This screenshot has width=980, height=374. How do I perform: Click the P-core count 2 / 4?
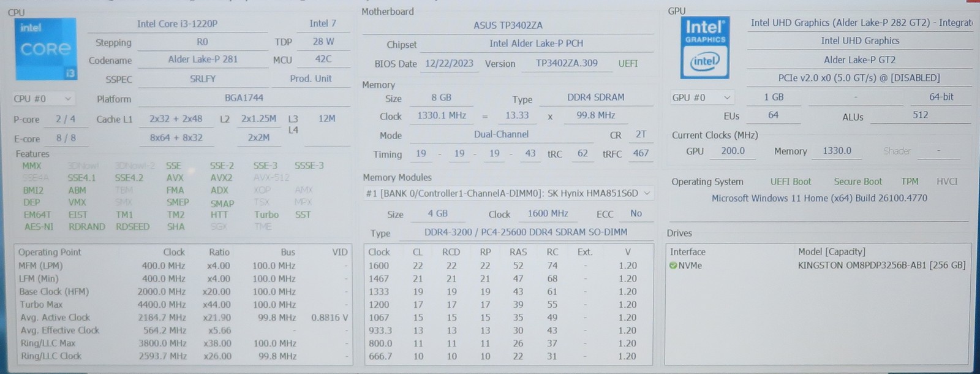(x=66, y=119)
